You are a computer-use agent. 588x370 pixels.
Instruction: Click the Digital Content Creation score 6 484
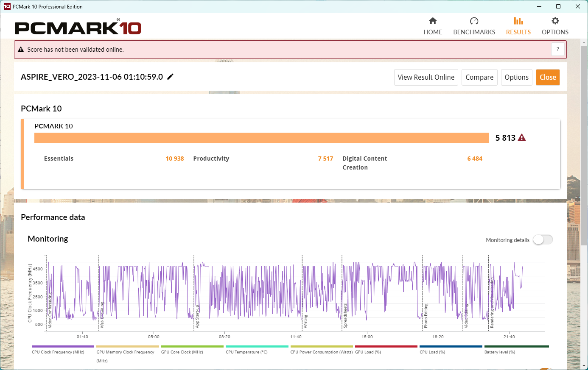tap(475, 159)
